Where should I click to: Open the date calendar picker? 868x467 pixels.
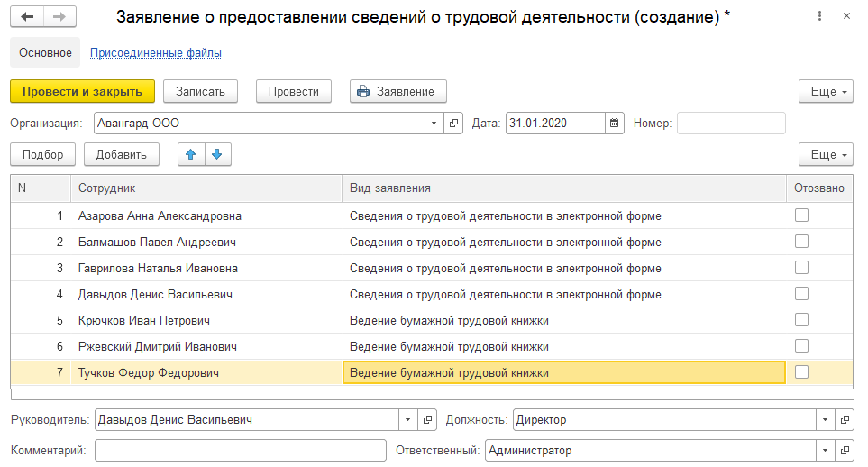tap(615, 123)
